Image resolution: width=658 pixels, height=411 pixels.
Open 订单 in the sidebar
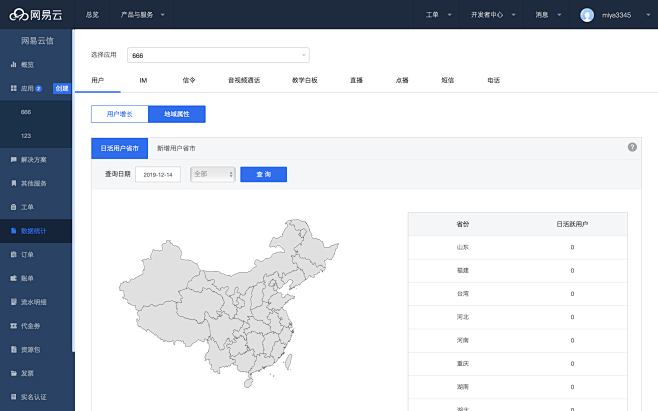point(26,254)
